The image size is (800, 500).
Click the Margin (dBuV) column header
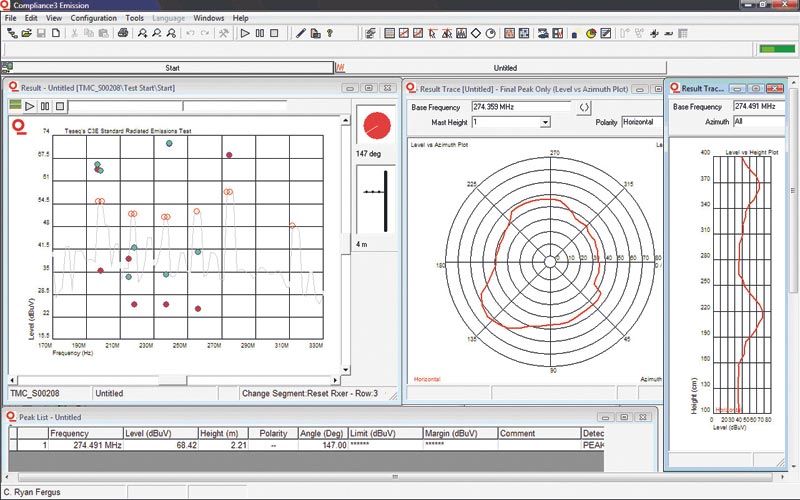[460, 433]
